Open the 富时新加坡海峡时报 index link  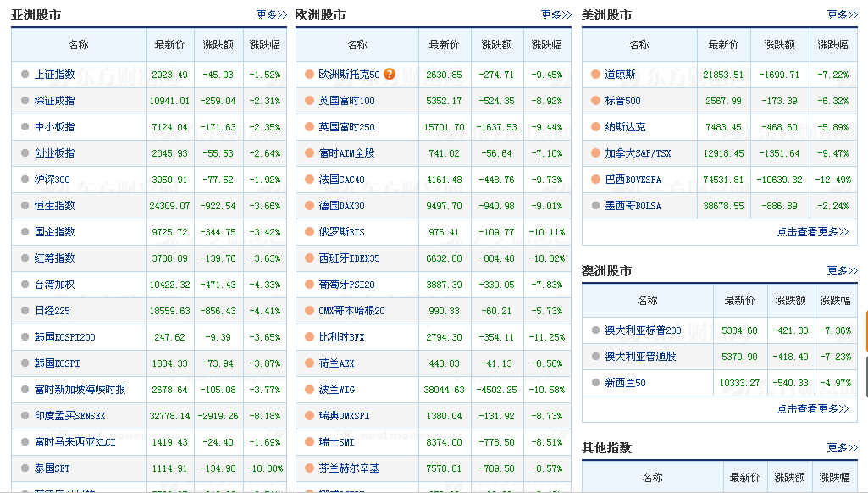click(80, 390)
